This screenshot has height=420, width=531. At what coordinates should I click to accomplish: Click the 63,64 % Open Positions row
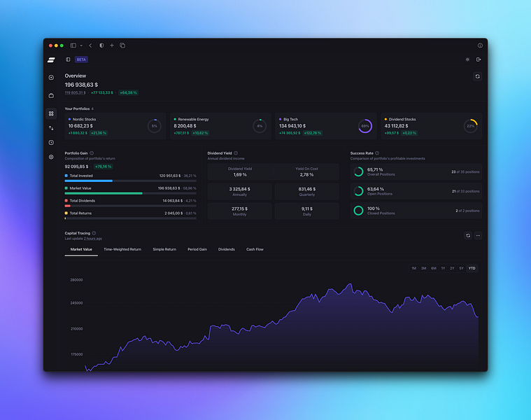pos(416,191)
